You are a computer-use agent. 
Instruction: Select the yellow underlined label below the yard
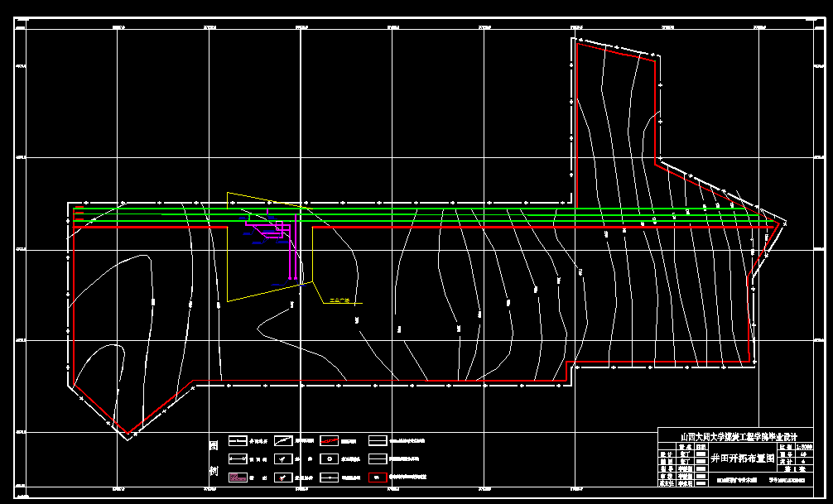click(339, 300)
